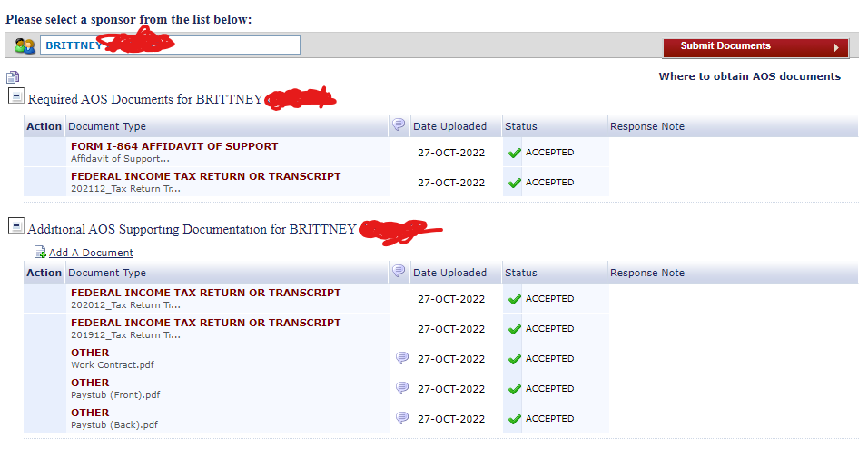
Task: Click the Add A Document link
Action: tap(91, 253)
